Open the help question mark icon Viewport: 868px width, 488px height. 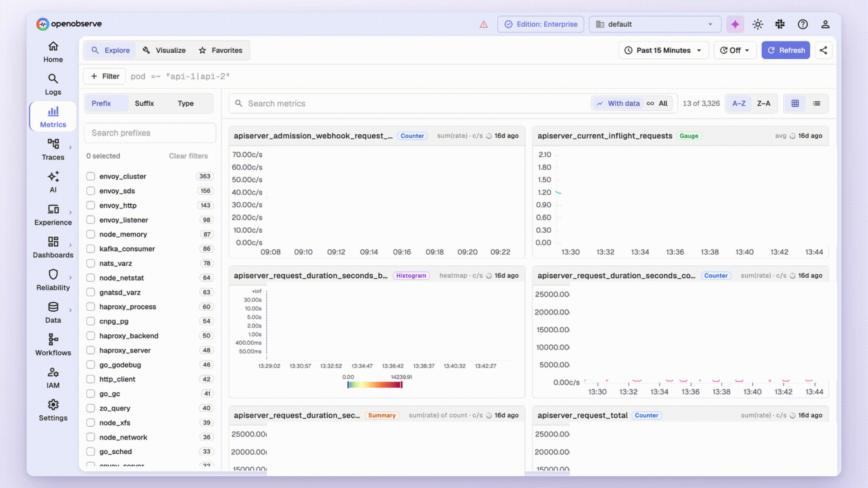point(802,24)
